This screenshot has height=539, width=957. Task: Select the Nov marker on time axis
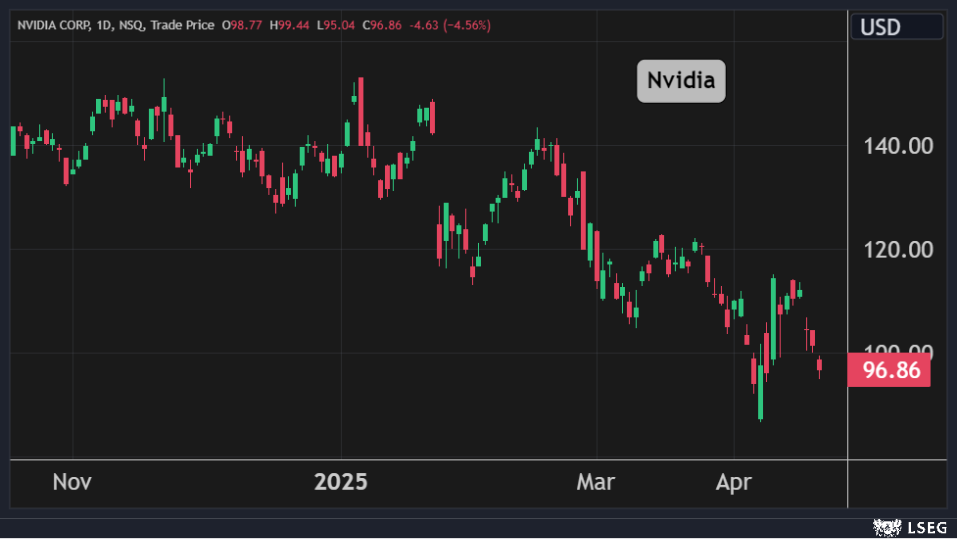(x=72, y=482)
